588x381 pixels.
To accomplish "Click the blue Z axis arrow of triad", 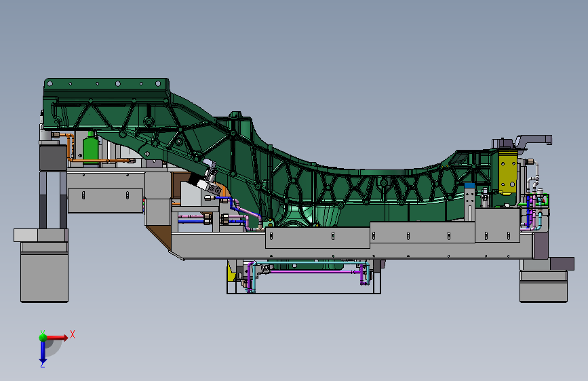I will point(43,353).
